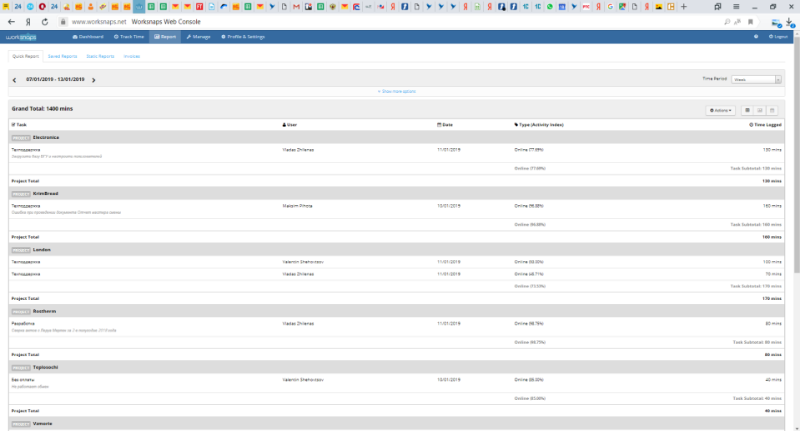Image resolution: width=800 pixels, height=431 pixels.
Task: Open the Time Period dropdown
Action: (756, 79)
